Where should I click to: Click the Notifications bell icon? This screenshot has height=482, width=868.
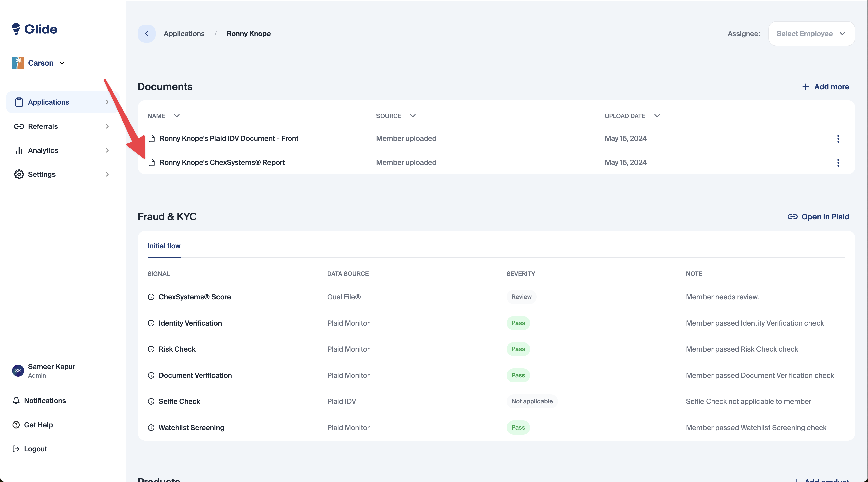(16, 401)
